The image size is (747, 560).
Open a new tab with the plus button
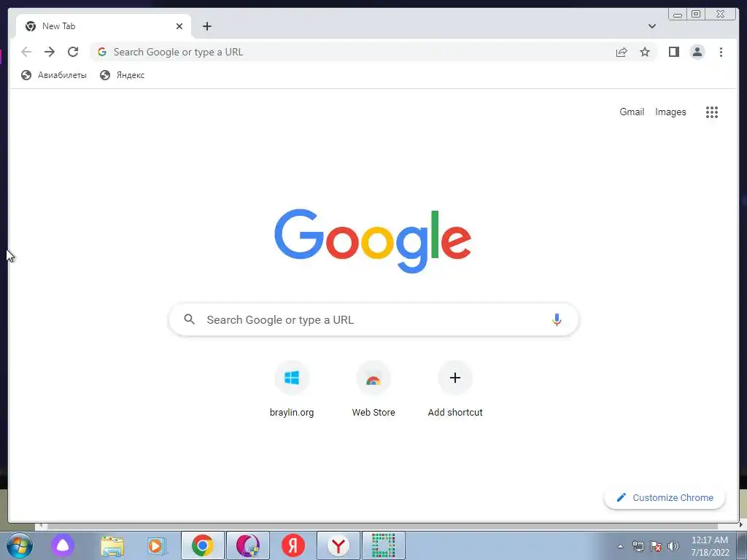206,26
